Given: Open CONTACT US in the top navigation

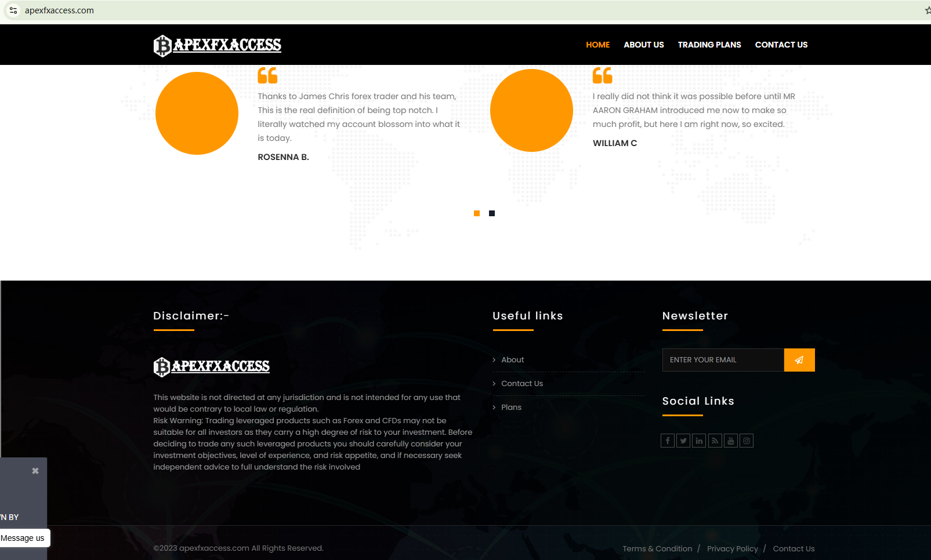Looking at the screenshot, I should coord(781,45).
